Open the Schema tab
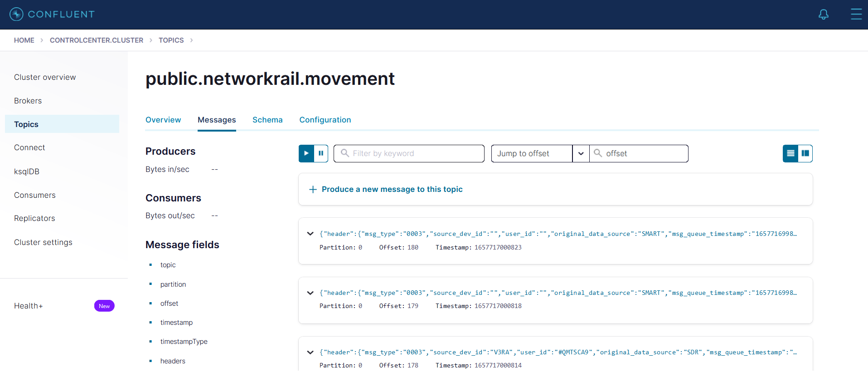This screenshot has height=377, width=868. coord(267,120)
